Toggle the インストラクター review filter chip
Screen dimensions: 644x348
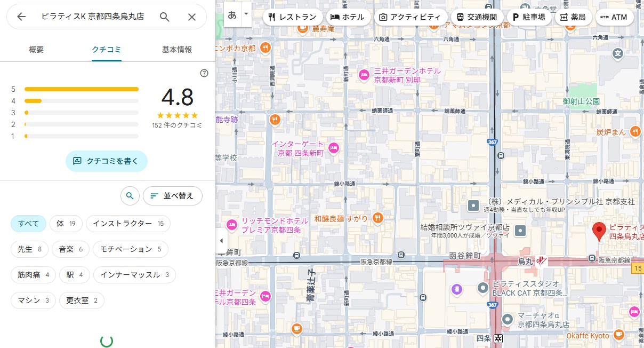[x=128, y=224]
